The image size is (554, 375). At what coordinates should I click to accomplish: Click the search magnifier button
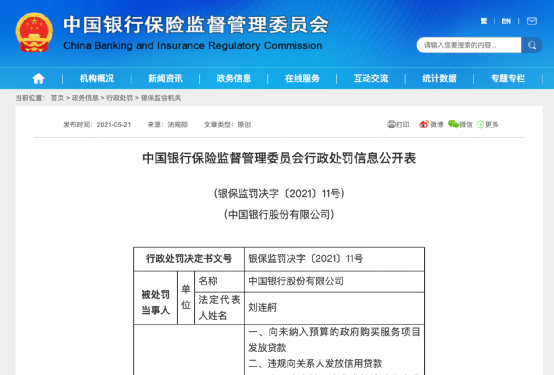click(532, 45)
